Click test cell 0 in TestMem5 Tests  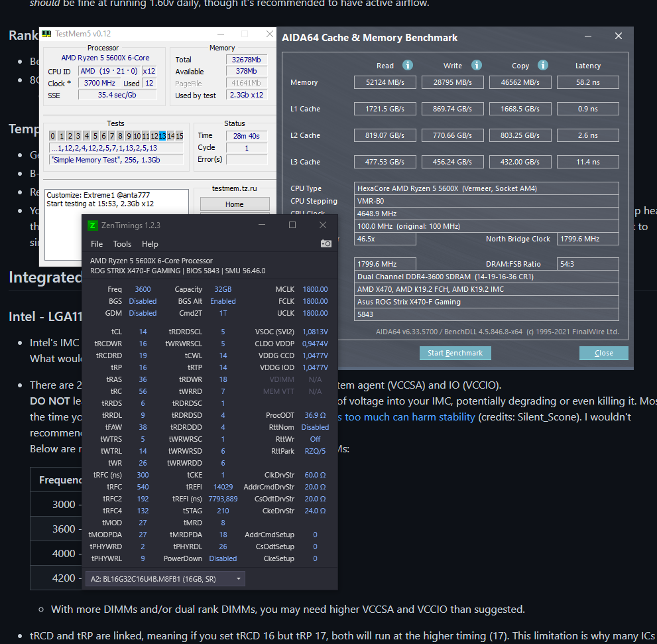[52, 136]
